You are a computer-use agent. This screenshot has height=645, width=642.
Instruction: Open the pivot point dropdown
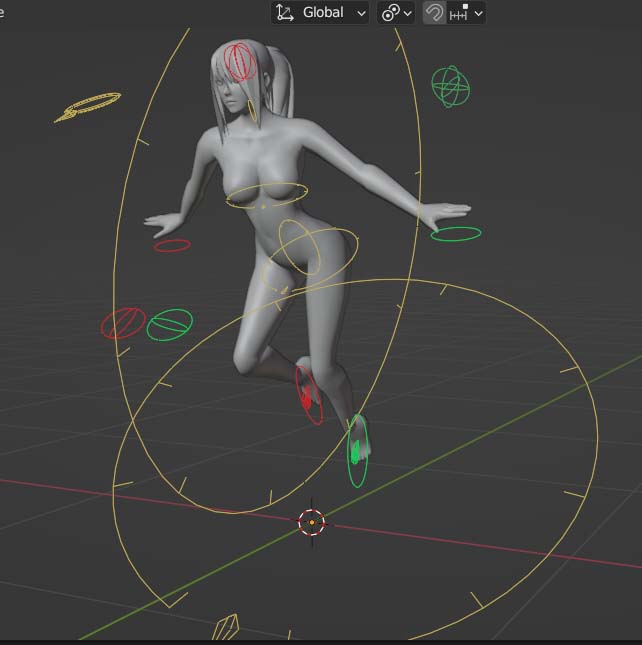point(396,13)
